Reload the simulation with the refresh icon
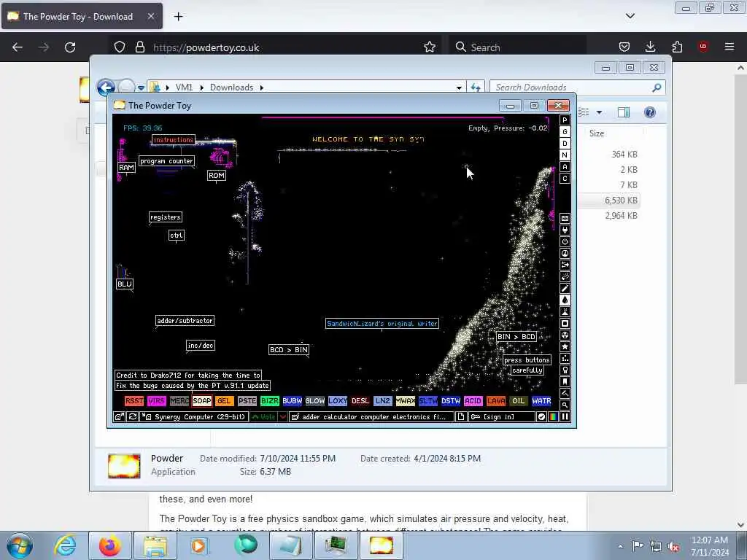The height and width of the screenshot is (560, 747). coord(133,416)
